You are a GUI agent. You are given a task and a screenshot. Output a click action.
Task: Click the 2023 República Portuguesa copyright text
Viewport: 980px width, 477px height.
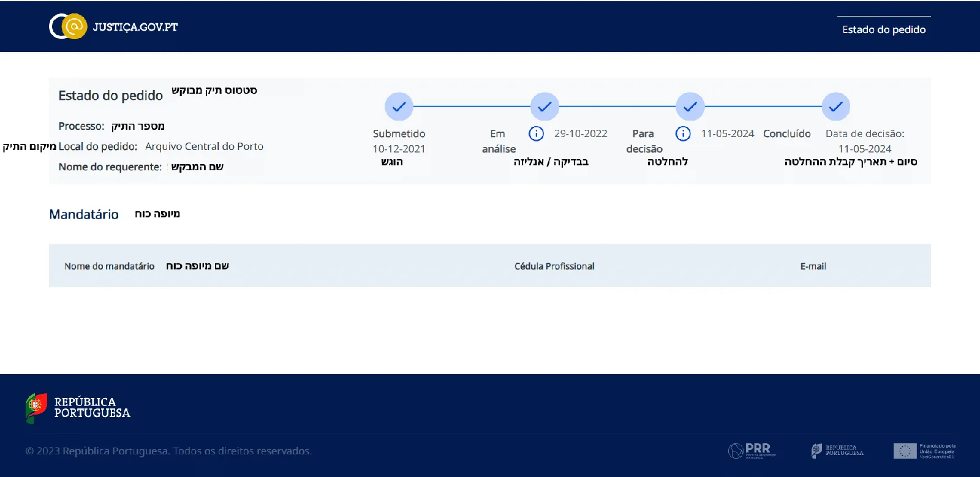click(168, 451)
